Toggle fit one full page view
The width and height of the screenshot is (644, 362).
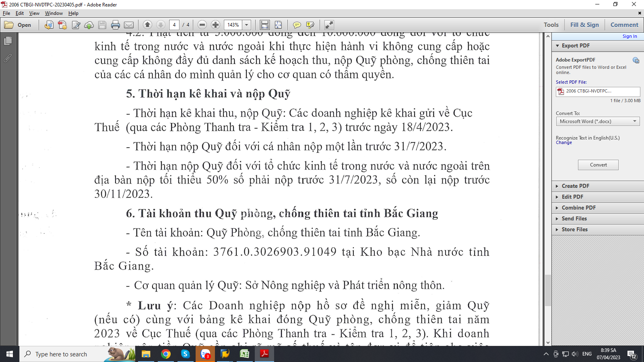pyautogui.click(x=278, y=25)
